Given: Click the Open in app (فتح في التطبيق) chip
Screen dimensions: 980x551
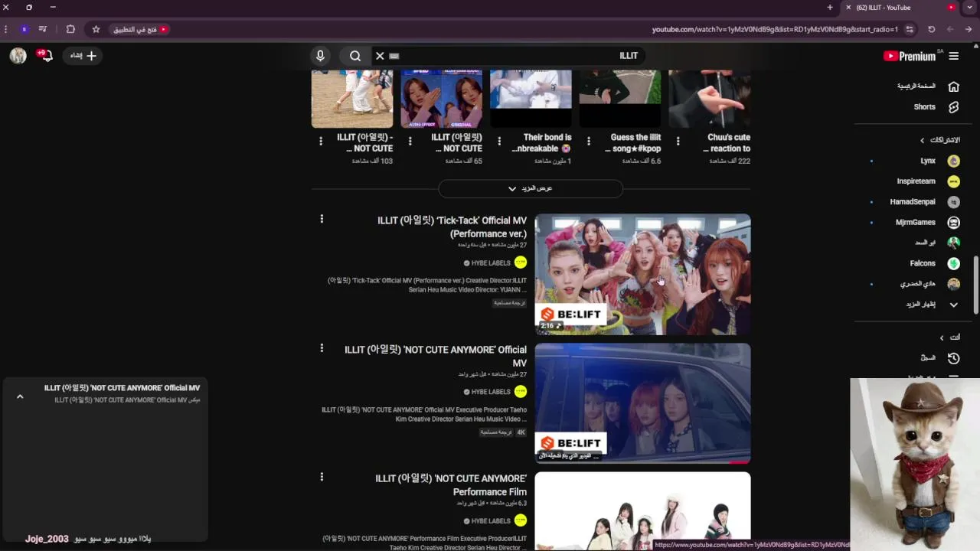Looking at the screenshot, I should coord(140,29).
